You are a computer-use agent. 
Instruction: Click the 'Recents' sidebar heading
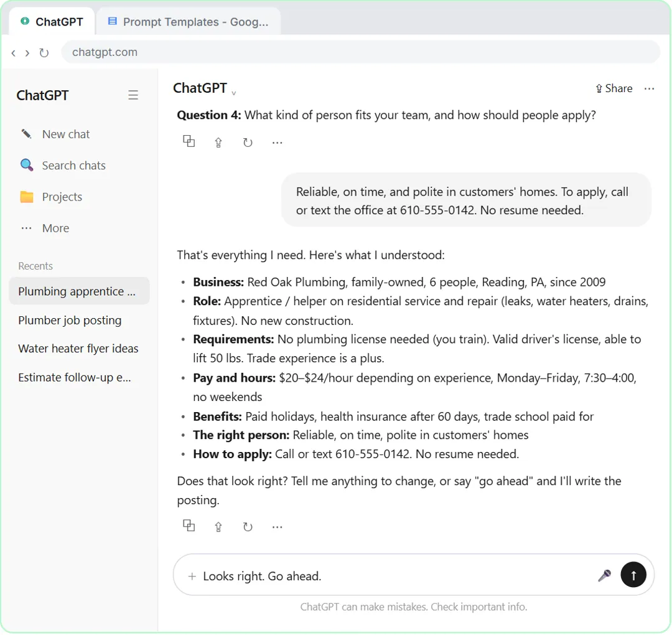pos(35,266)
